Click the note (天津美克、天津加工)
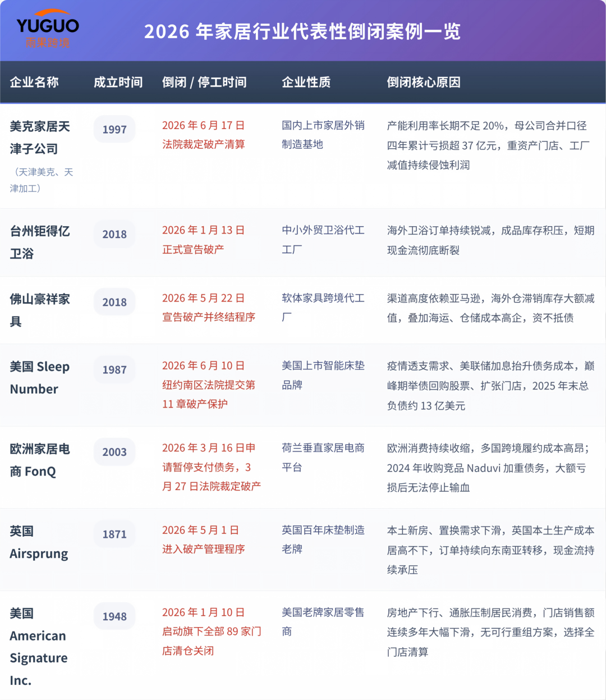 click(x=42, y=180)
